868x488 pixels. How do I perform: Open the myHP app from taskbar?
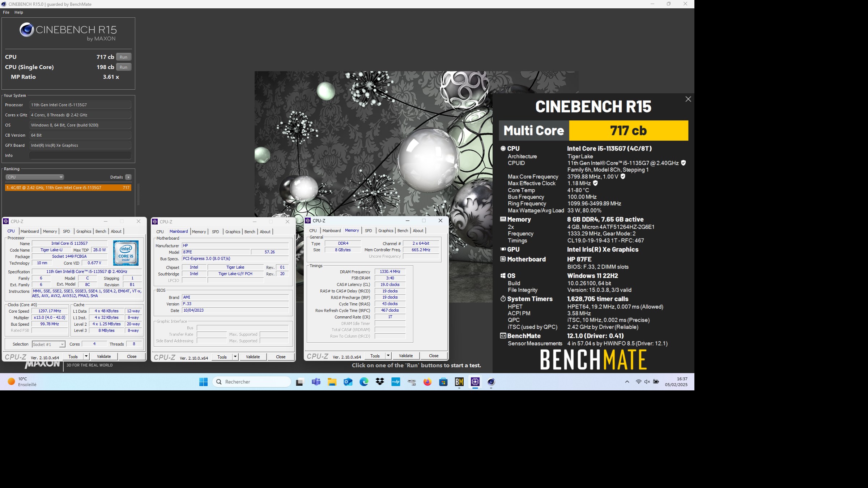[396, 382]
